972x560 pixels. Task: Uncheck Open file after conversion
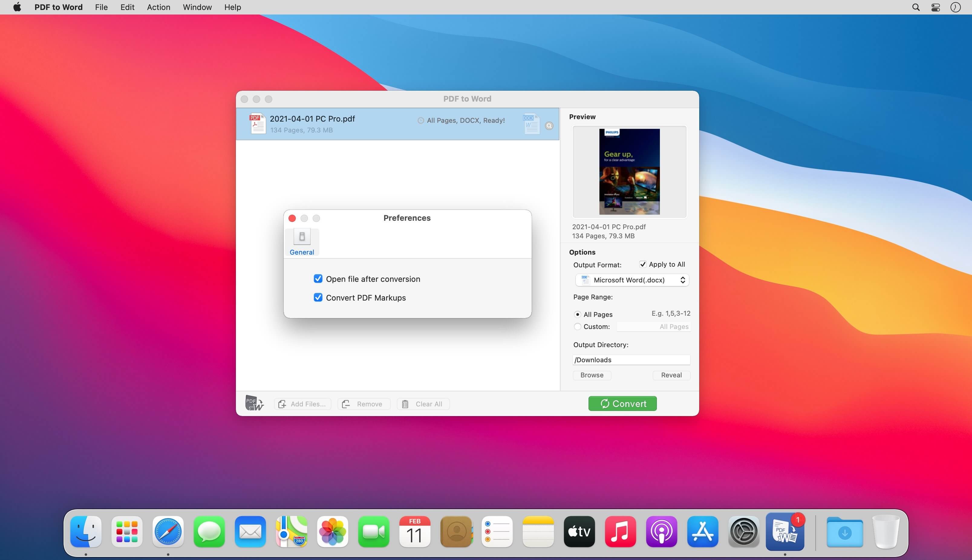click(318, 278)
